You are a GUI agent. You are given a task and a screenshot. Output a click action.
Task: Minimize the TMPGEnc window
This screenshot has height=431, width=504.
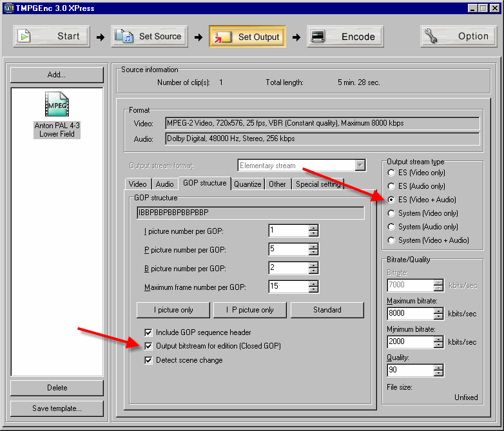pos(472,8)
